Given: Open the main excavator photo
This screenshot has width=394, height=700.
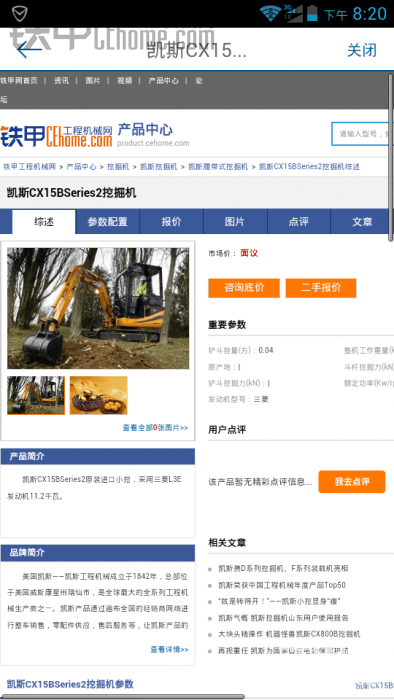Looking at the screenshot, I should 98,308.
